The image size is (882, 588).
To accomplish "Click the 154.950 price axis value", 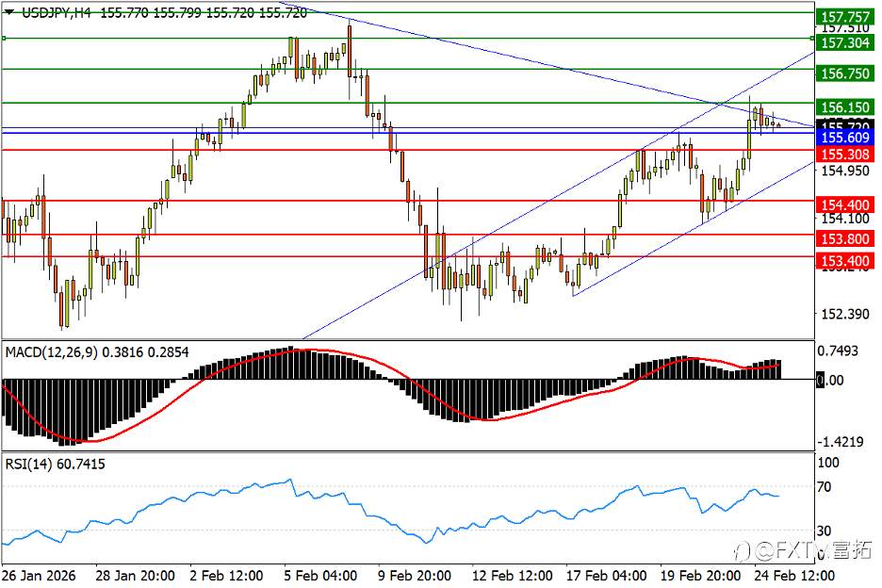I will click(x=845, y=171).
